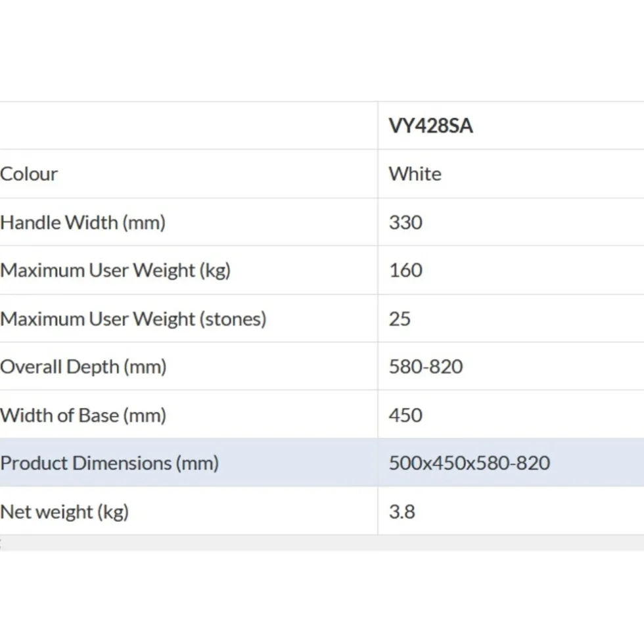Click the 25 stones value
Viewport: 644px width, 644px height.
(x=400, y=319)
